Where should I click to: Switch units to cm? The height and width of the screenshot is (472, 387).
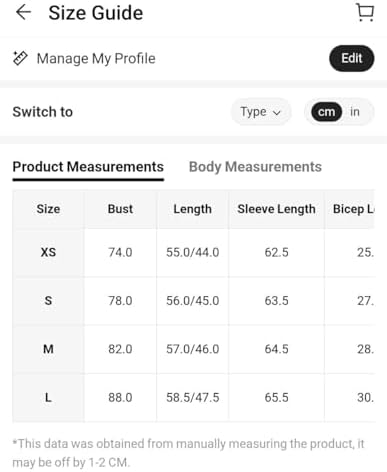326,112
